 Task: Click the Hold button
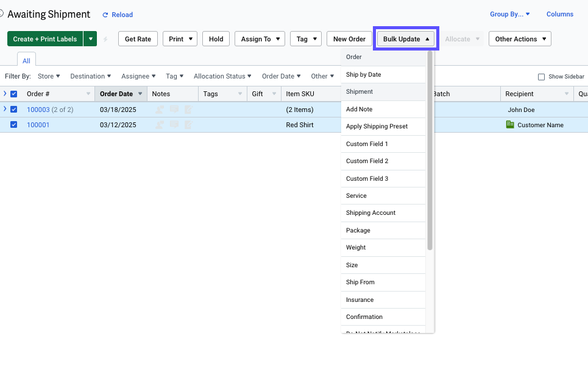click(x=216, y=38)
